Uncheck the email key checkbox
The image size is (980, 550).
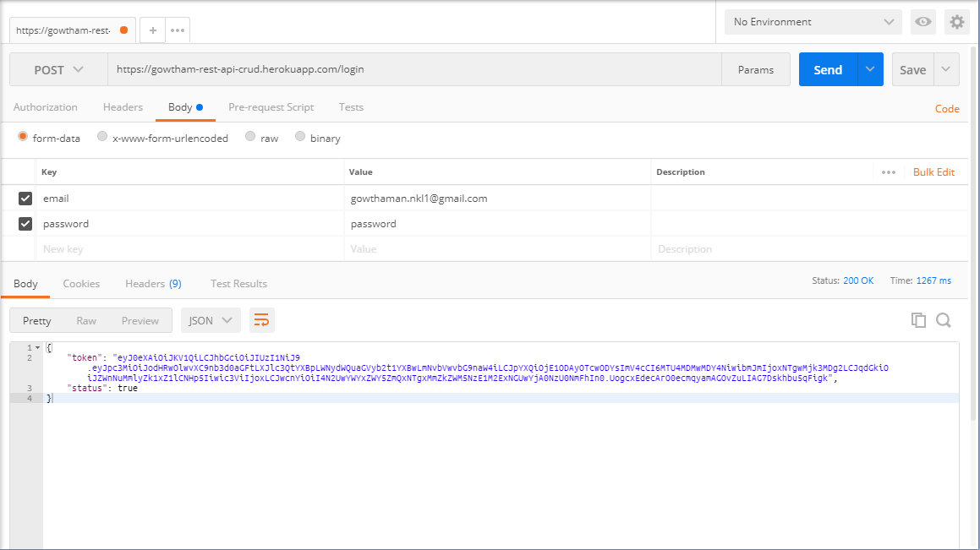(25, 199)
